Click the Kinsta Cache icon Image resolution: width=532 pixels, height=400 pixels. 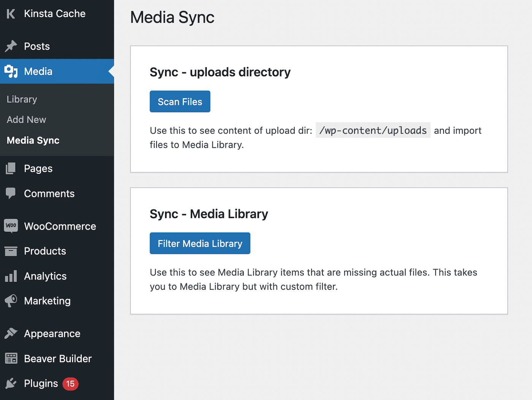point(11,14)
